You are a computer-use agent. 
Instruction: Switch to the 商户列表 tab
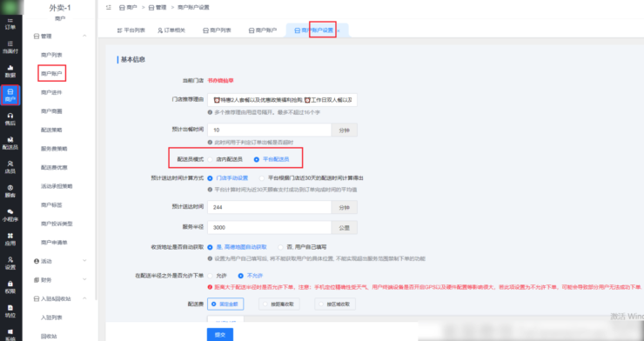pyautogui.click(x=217, y=30)
